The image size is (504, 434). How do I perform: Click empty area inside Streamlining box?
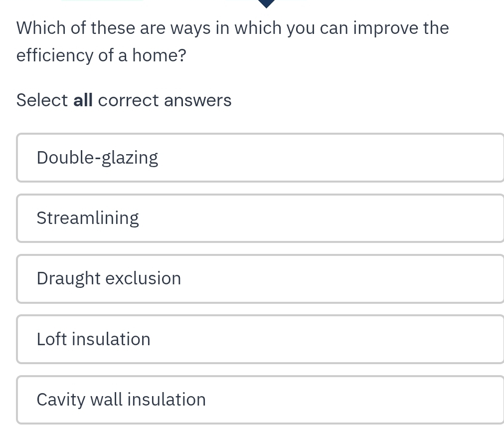pyautogui.click(x=322, y=218)
